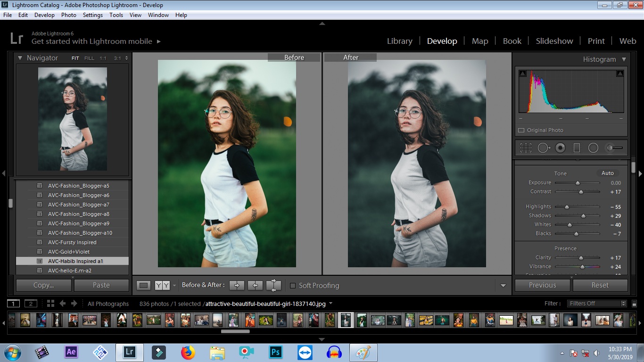Image resolution: width=644 pixels, height=362 pixels.
Task: Set Navigator zoom to FILL
Action: [89, 58]
